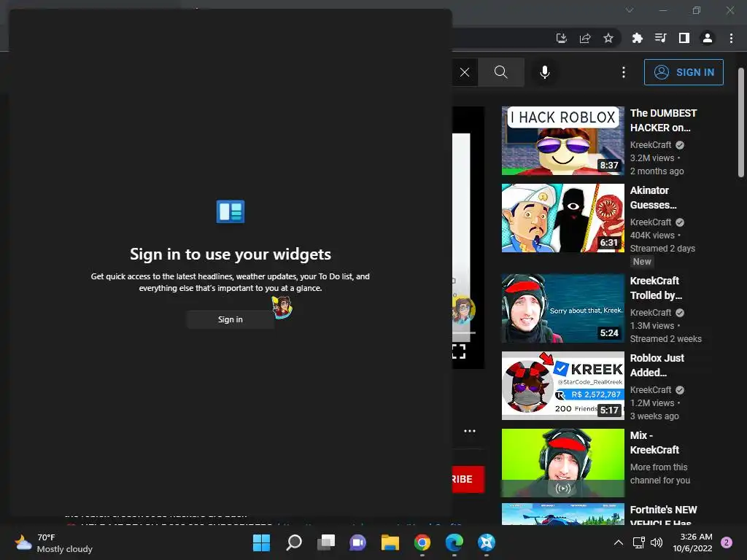Open File Explorer from taskbar
Image resolution: width=747 pixels, height=560 pixels.
[x=390, y=542]
